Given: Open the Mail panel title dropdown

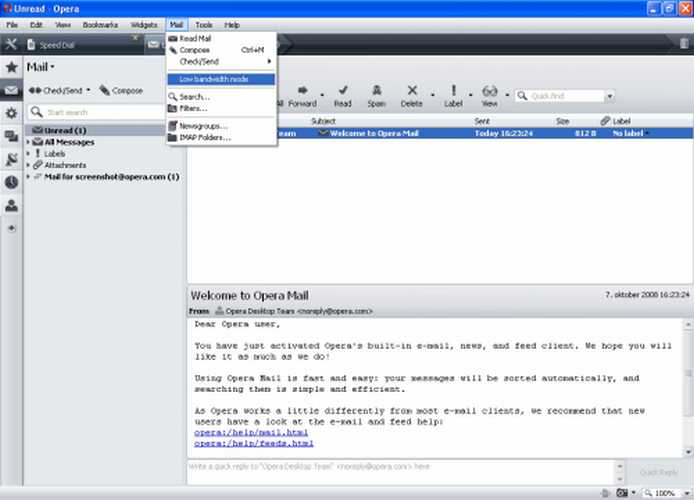Looking at the screenshot, I should 41,67.
